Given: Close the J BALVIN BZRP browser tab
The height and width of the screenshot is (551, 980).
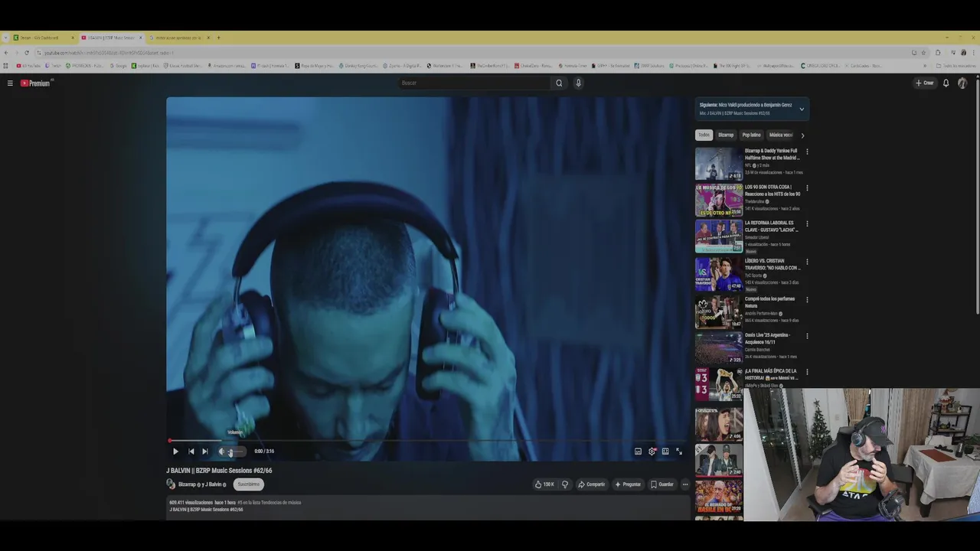Looking at the screenshot, I should click(x=141, y=37).
